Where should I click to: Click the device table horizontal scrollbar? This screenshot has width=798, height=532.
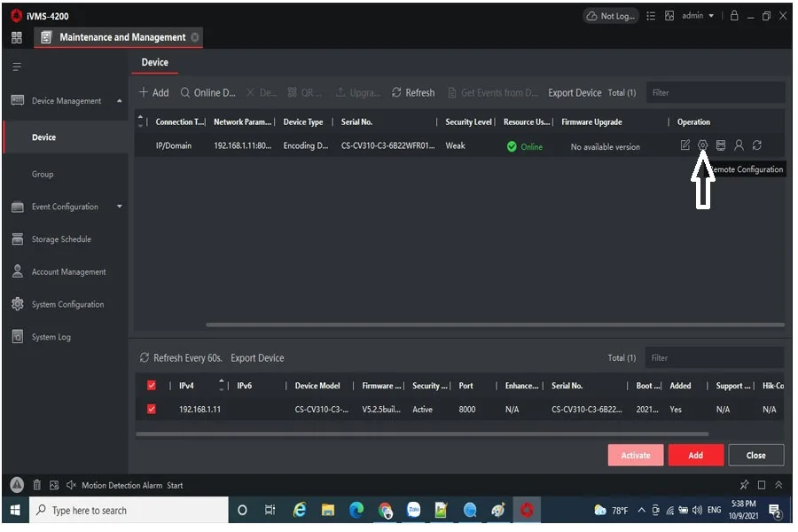pos(495,325)
